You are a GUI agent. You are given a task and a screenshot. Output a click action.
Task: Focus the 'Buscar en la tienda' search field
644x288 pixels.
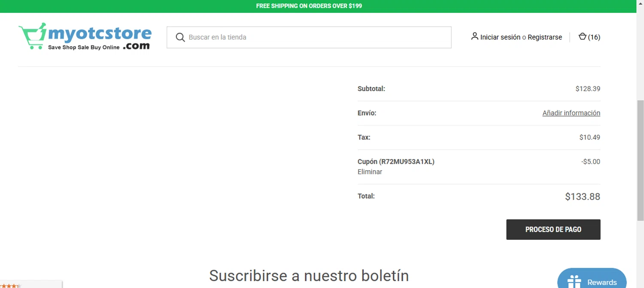click(x=309, y=37)
